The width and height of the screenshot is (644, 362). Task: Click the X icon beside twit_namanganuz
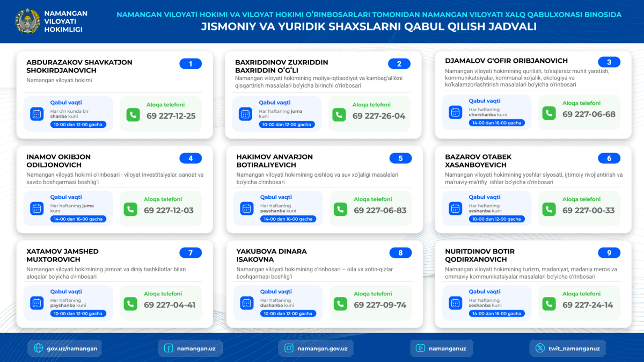(x=540, y=348)
